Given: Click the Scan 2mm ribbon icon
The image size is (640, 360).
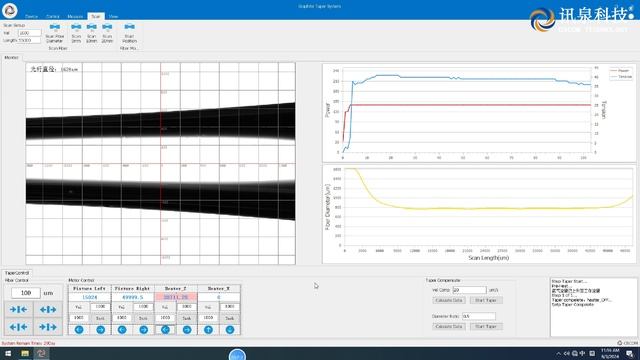Looking at the screenshot, I should coord(76,33).
